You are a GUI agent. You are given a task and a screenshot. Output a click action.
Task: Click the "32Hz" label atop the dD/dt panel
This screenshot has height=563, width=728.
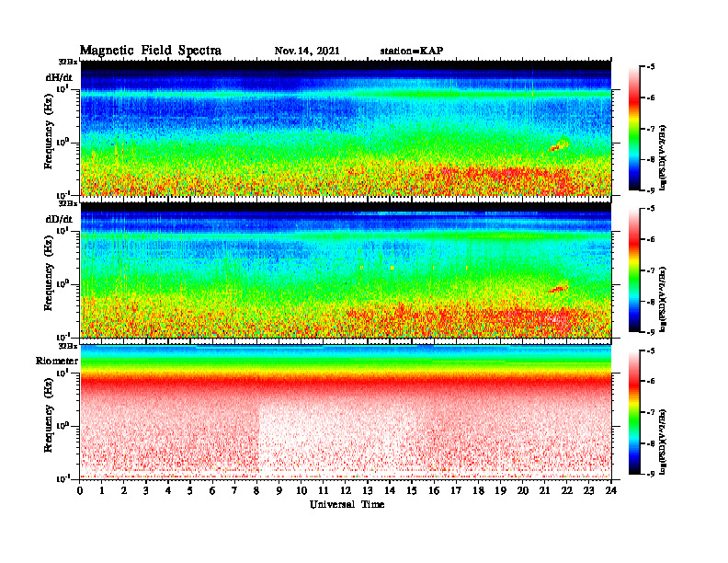click(68, 203)
